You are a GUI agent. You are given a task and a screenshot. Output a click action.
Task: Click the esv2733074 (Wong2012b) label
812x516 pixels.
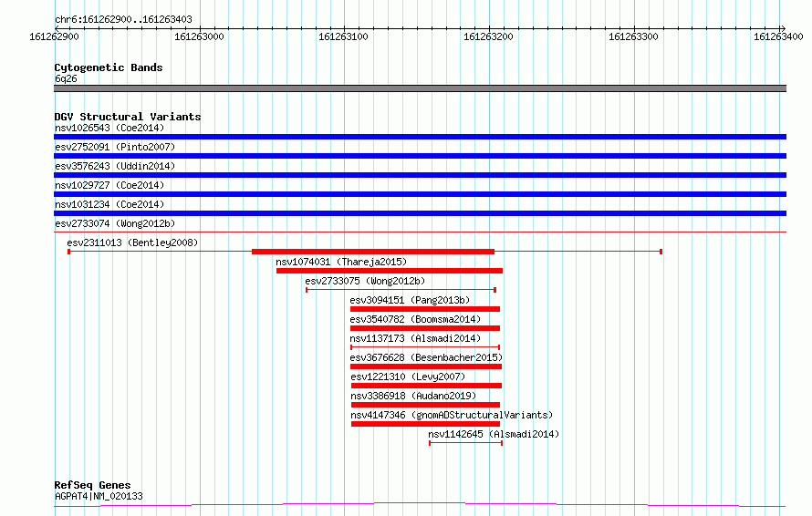pyautogui.click(x=115, y=223)
